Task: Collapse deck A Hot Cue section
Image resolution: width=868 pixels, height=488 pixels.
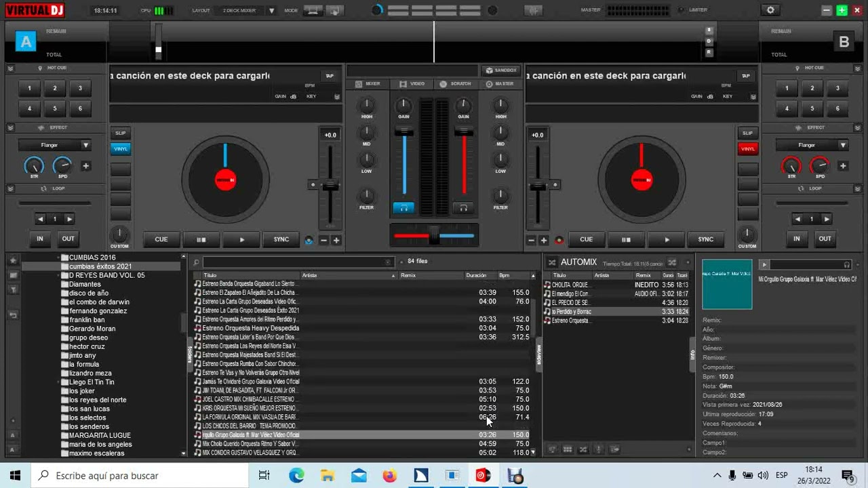Action: [x=10, y=68]
